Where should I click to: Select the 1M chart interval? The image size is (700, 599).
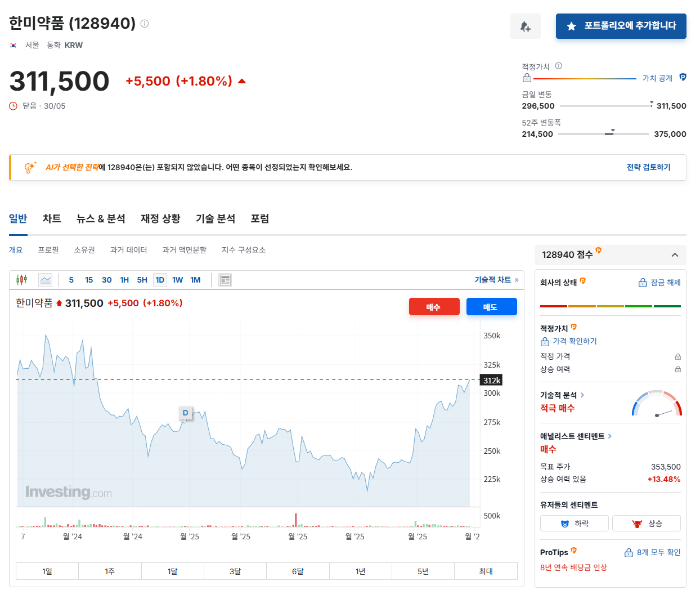195,280
